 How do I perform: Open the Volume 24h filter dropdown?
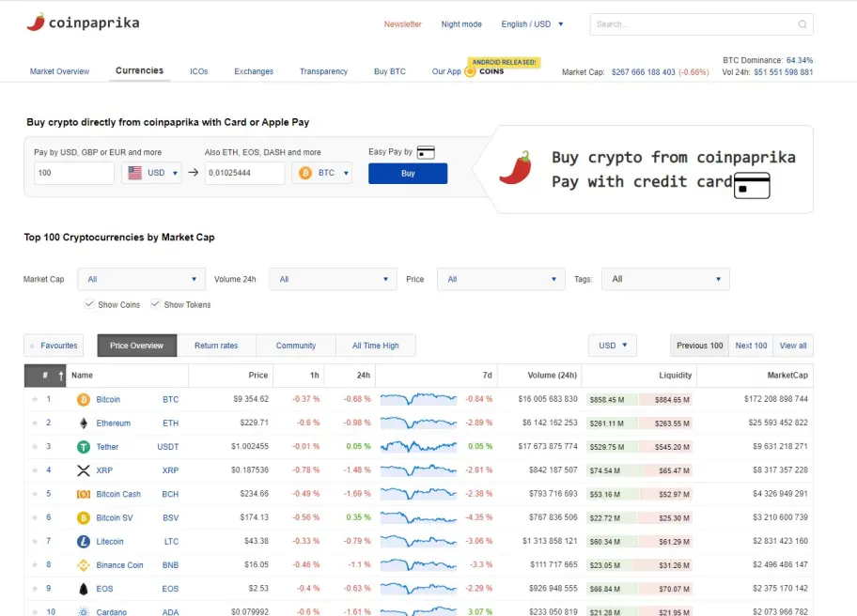333,279
